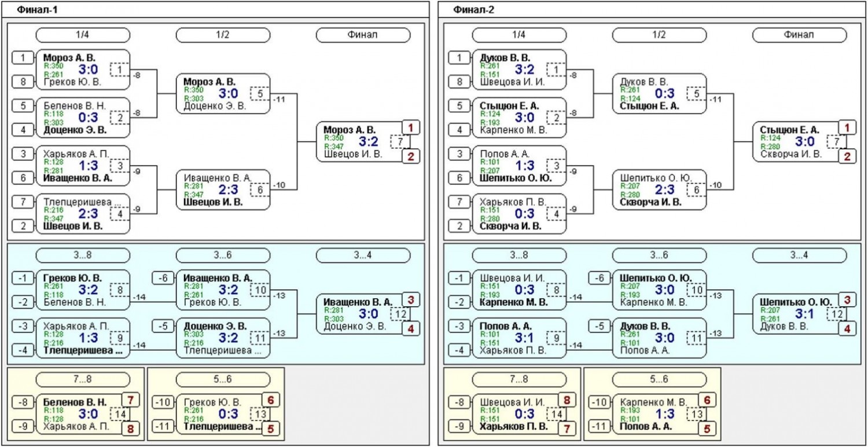The image size is (868, 447).
Task: Select the 1/2 round label in Финал-2
Action: click(659, 35)
